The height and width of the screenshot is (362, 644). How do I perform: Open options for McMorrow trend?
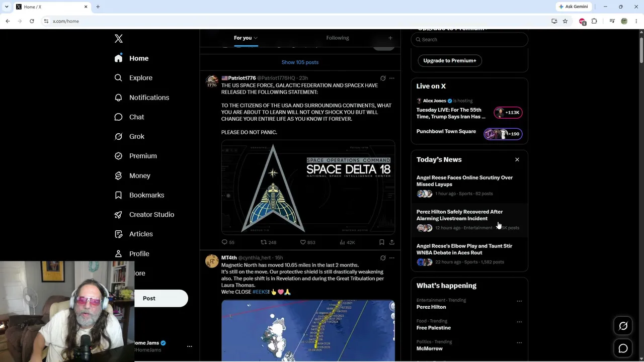519,343
